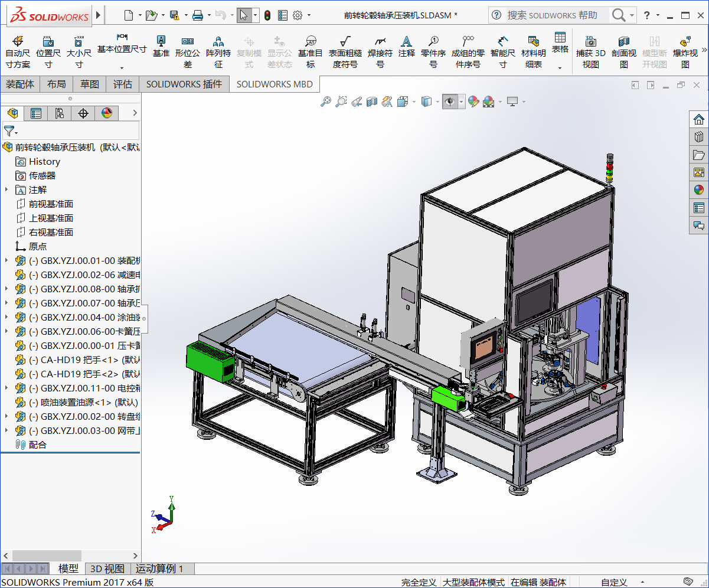Open the SOLIDWORKS Resources home task pane
The height and width of the screenshot is (588, 709).
point(699,119)
